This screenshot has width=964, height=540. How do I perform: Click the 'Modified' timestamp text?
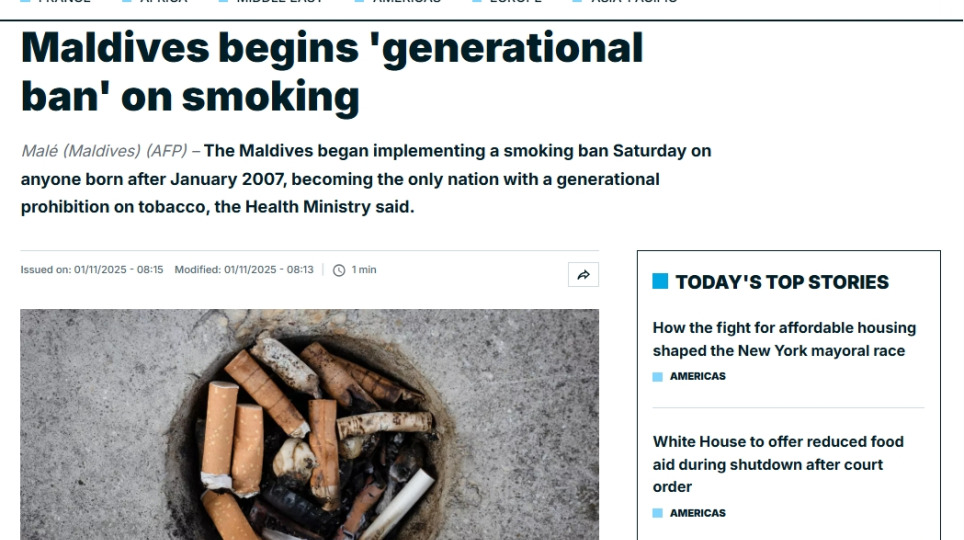(x=244, y=270)
